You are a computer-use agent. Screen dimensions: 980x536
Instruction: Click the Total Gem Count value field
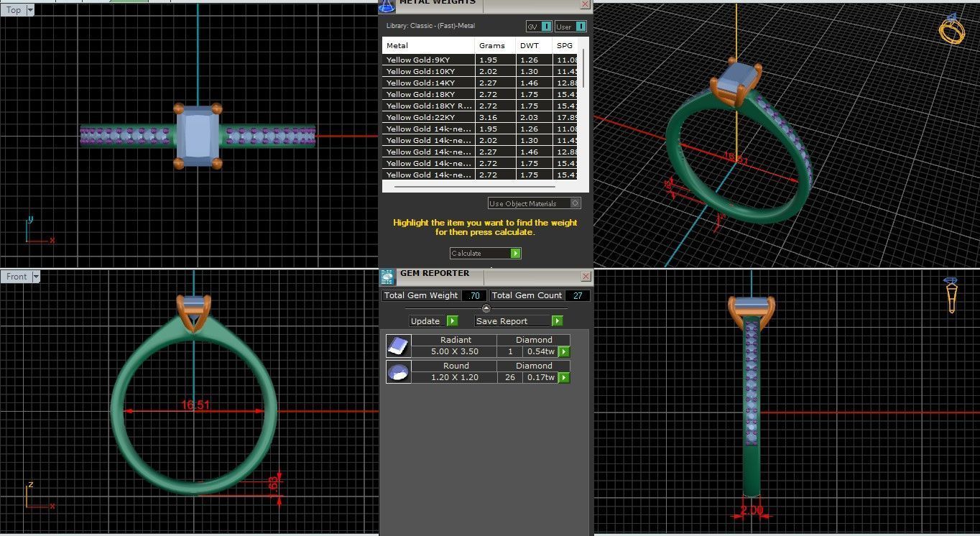[578, 295]
